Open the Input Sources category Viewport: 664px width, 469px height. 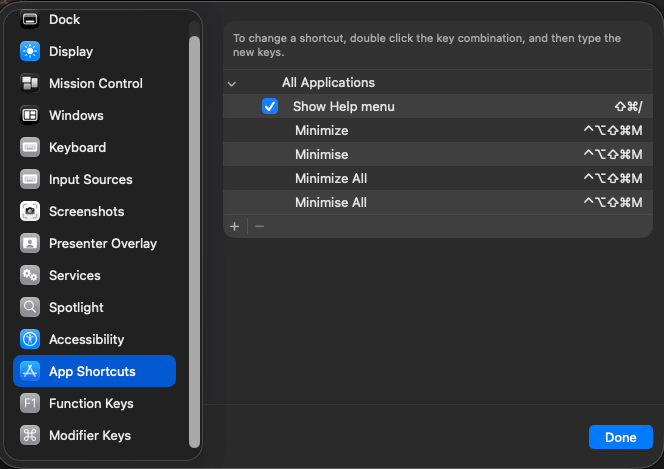pos(90,179)
